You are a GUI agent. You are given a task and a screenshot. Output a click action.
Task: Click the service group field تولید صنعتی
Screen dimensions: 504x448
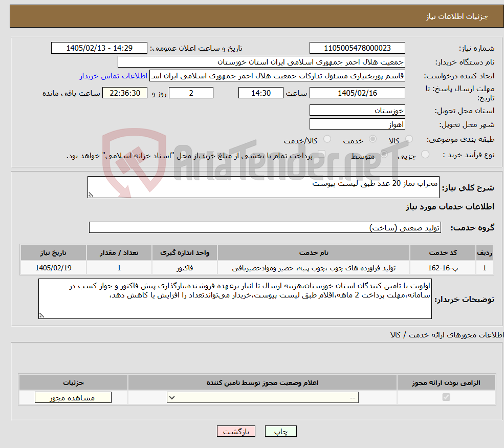pos(265,227)
